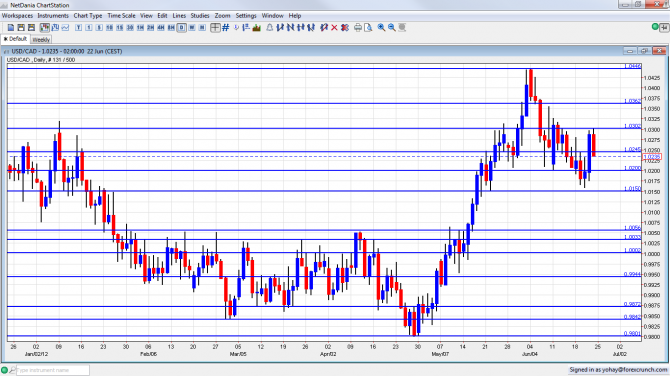This screenshot has height=376, width=670.
Task: Open the Chart Type menu
Action: pyautogui.click(x=88, y=15)
